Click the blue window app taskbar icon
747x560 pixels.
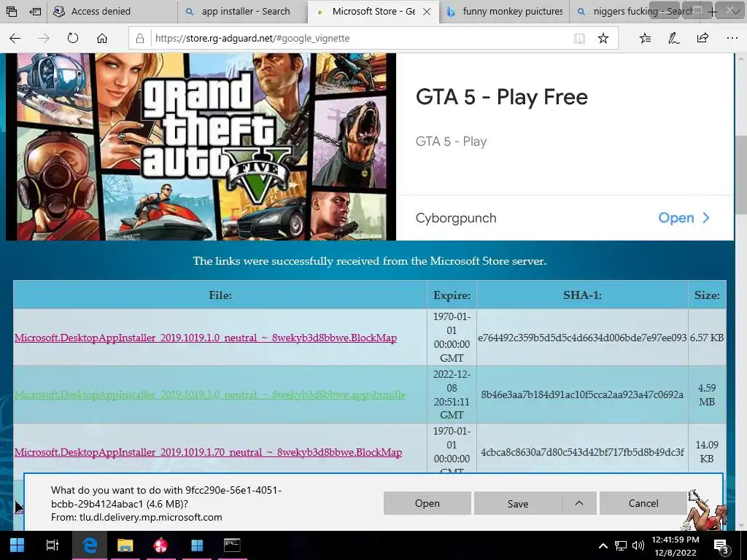pyautogui.click(x=197, y=545)
